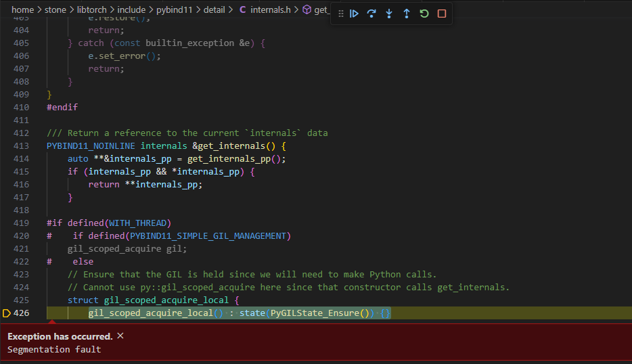Click the Step Into arrow icon
The image size is (632, 364).
(389, 14)
